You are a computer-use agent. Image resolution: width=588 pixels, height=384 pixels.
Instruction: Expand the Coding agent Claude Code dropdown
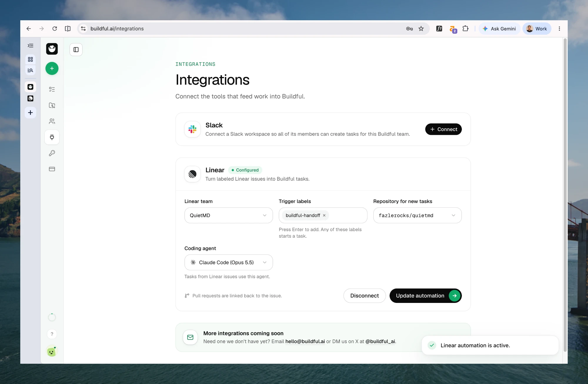(228, 262)
